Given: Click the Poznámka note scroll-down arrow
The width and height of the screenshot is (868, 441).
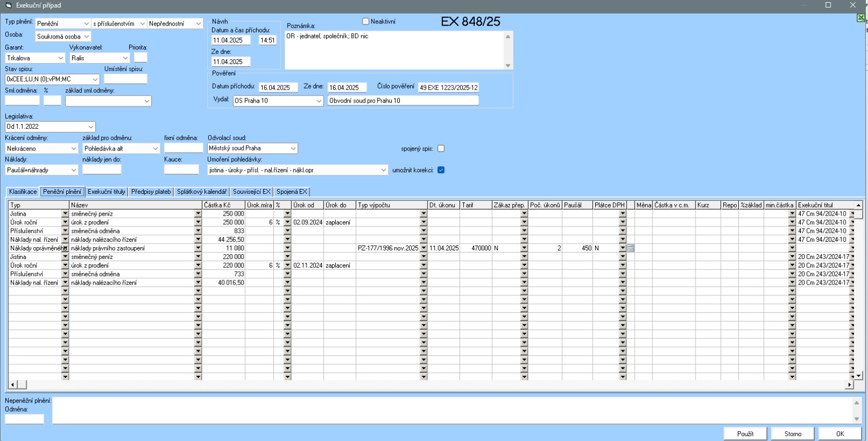Looking at the screenshot, I should click(x=508, y=66).
